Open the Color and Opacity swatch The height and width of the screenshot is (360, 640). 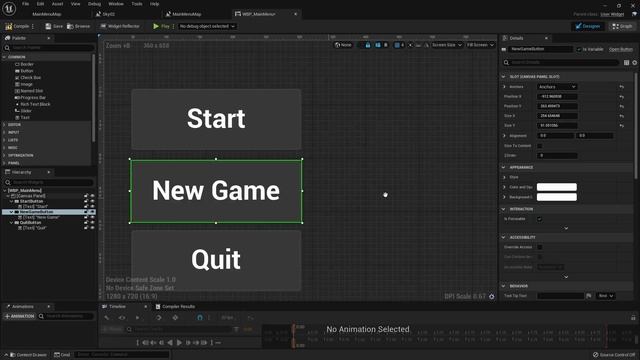point(557,187)
